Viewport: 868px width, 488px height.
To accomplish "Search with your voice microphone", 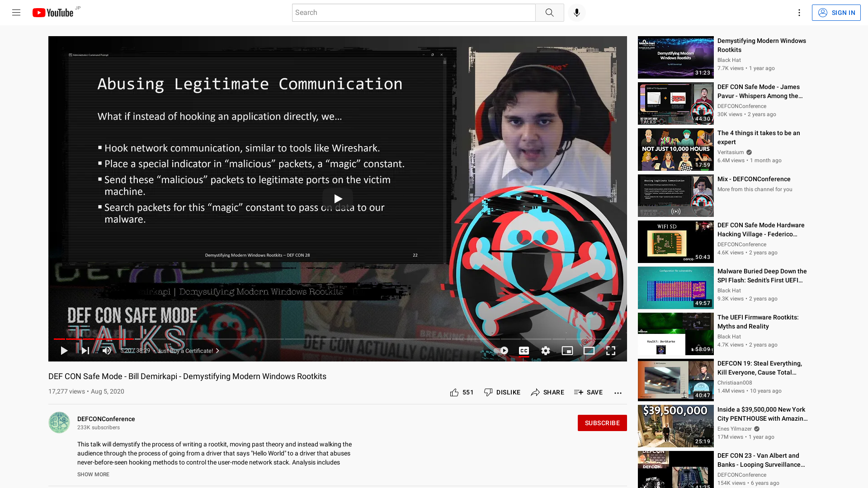I will click(576, 13).
